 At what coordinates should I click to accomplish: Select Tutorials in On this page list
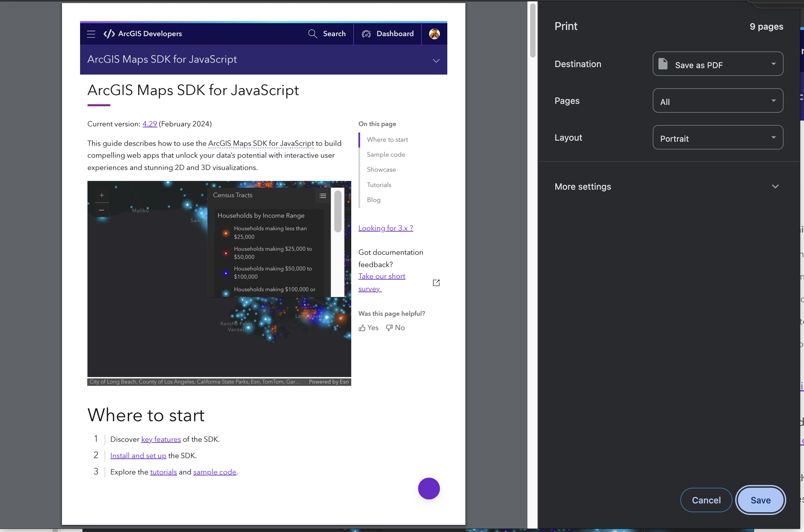coord(379,185)
